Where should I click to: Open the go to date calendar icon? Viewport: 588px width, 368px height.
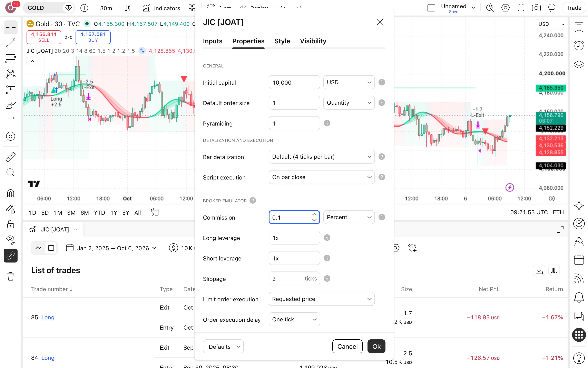click(155, 212)
